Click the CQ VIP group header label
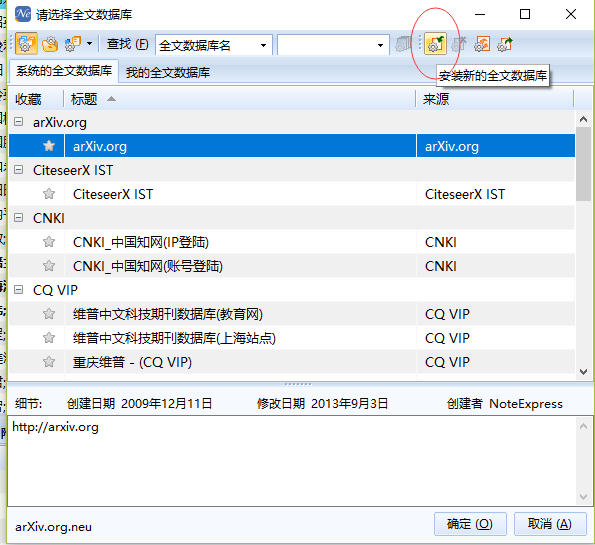 (55, 290)
